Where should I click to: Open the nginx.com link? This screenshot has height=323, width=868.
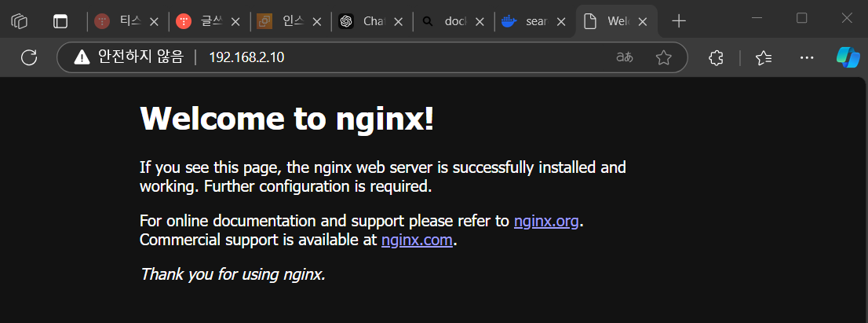pyautogui.click(x=417, y=240)
